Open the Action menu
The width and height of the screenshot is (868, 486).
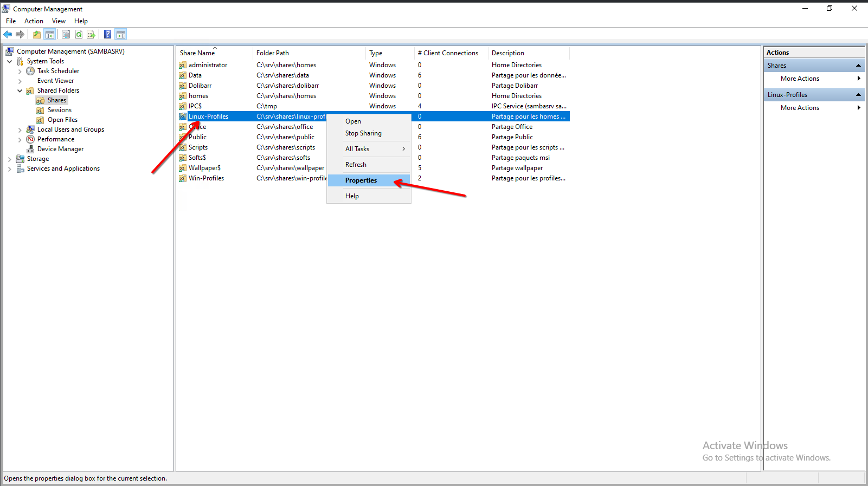[x=34, y=21]
